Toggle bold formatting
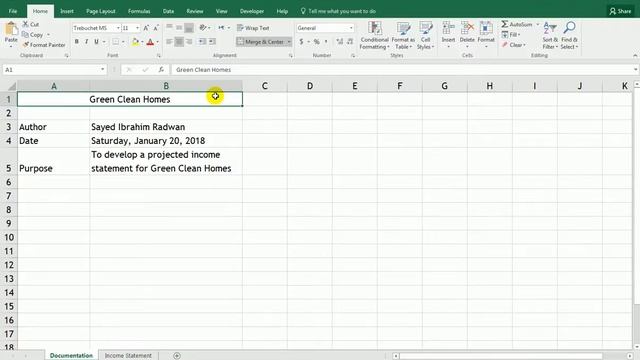 point(77,42)
